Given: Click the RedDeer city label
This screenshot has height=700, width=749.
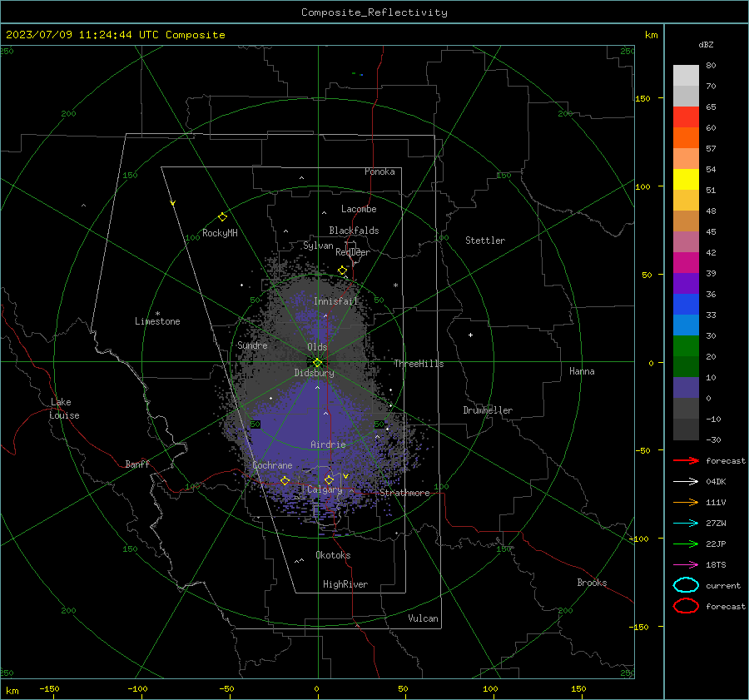Looking at the screenshot, I should coord(353,252).
